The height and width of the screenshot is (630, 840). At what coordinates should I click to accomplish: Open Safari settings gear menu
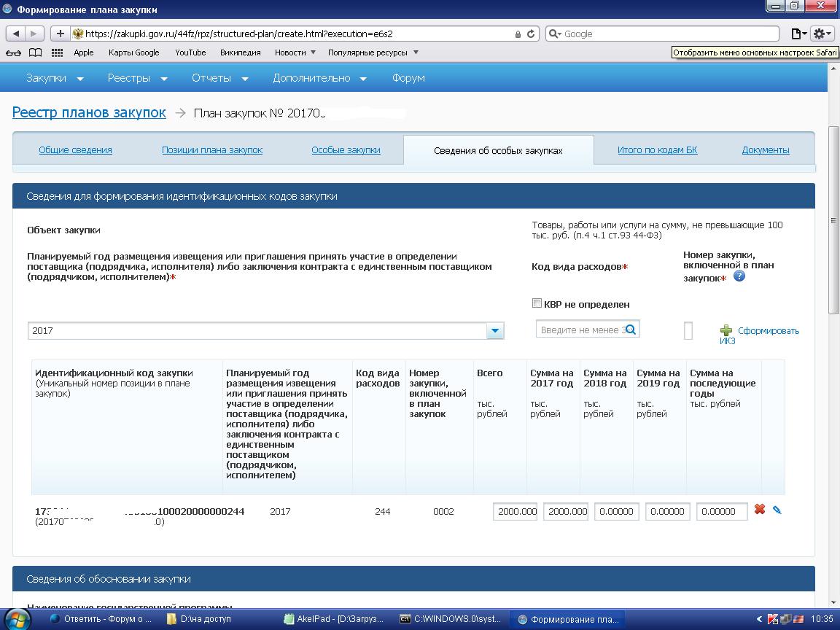822,34
